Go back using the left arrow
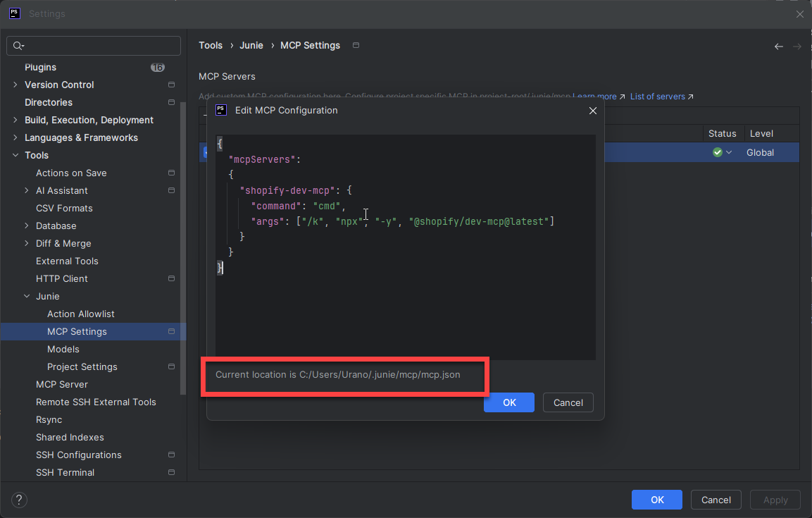 pos(779,47)
